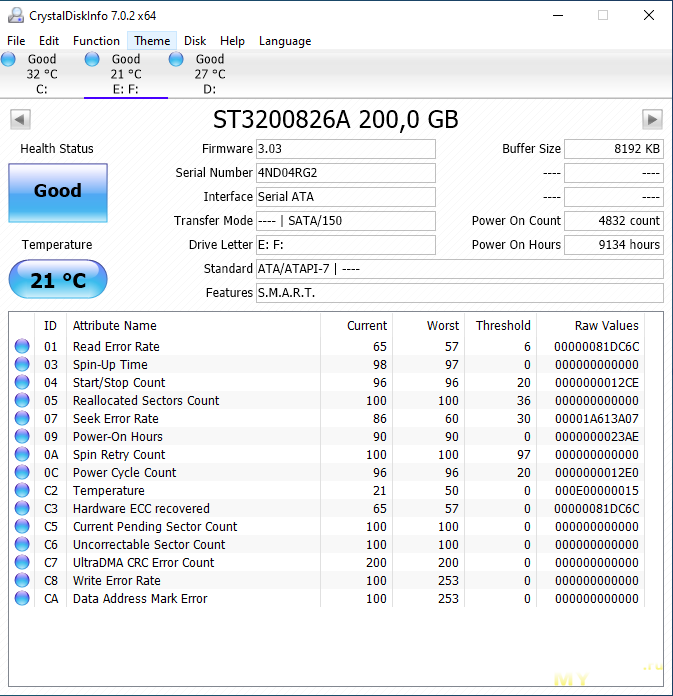The image size is (673, 696).
Task: Click status orb for Hardware ECC recovered
Action: [x=22, y=508]
